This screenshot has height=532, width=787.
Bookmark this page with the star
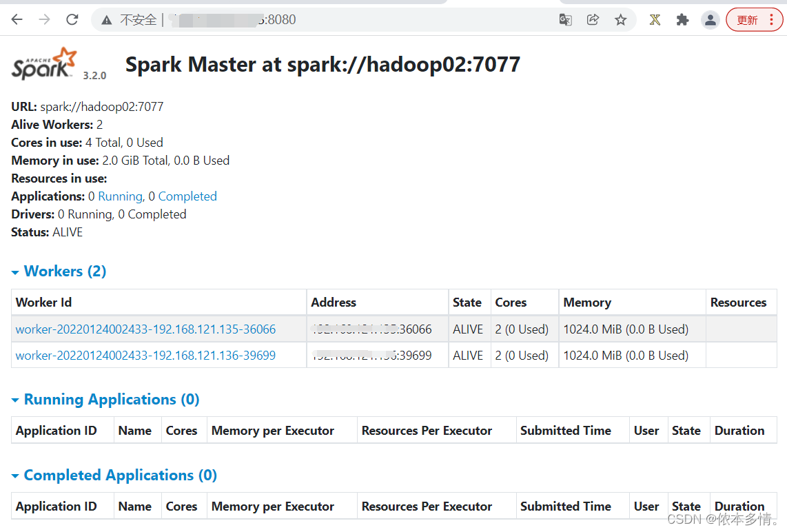[x=621, y=19]
